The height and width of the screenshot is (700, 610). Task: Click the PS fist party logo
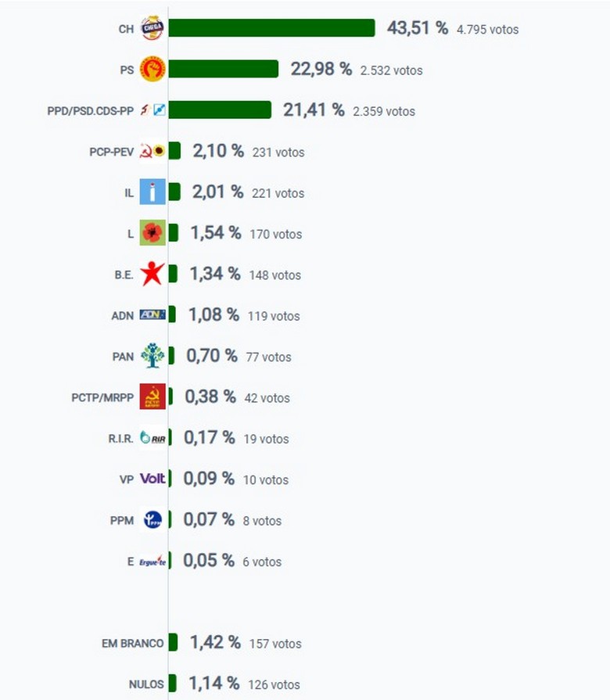pos(152,70)
